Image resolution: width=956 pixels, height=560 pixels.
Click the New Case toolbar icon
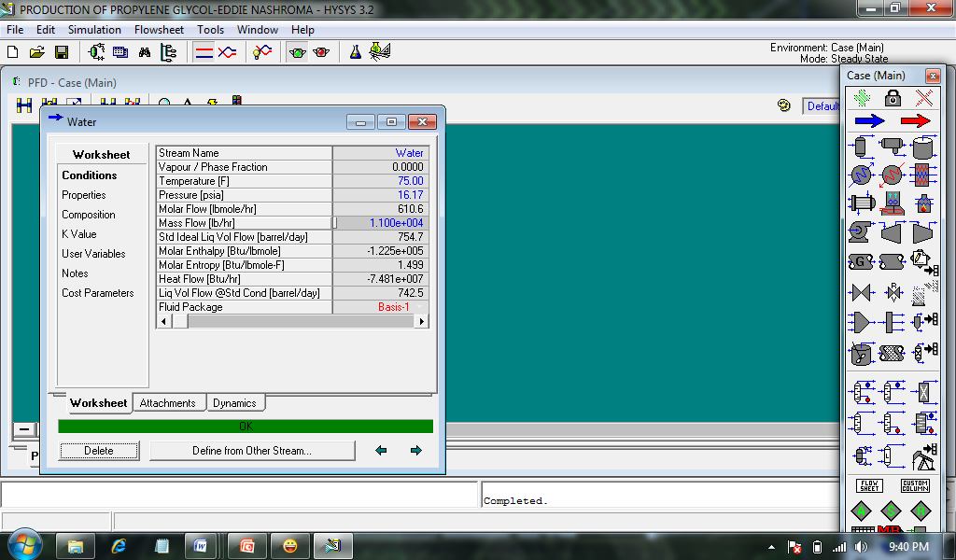tap(13, 52)
